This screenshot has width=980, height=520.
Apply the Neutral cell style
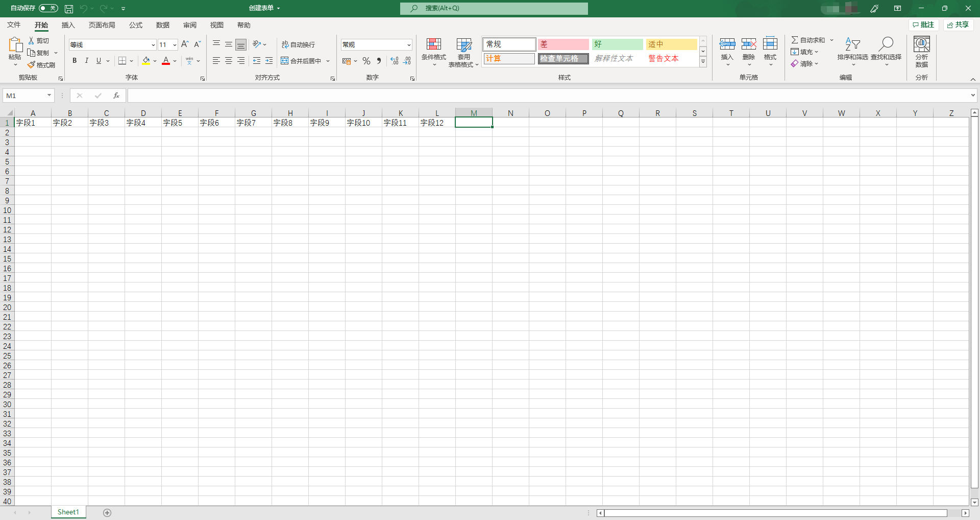[672, 44]
